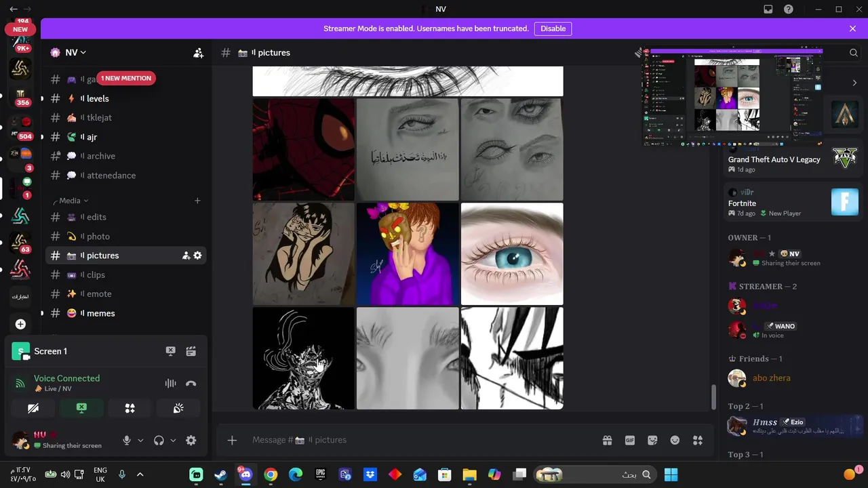This screenshot has width=868, height=488.
Task: Add channel plus beside Media category
Action: click(197, 201)
